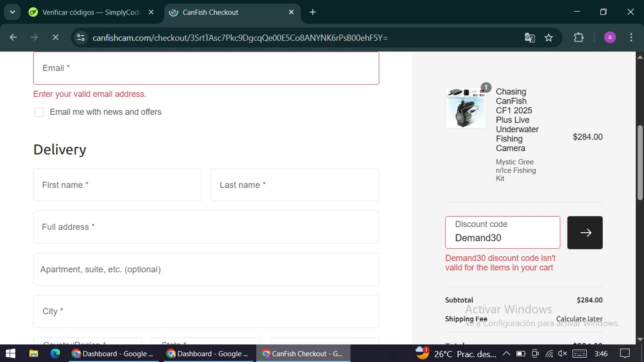Close the CanFish Checkout tab
The image size is (644, 362).
point(292,12)
